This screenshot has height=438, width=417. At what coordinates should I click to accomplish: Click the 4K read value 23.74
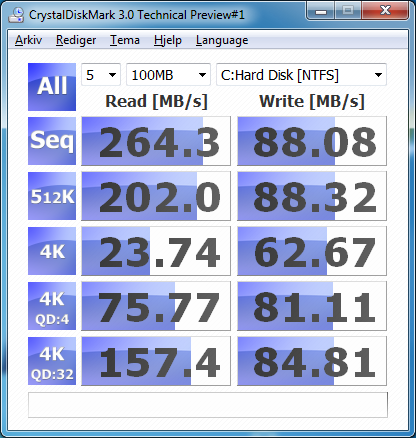coord(156,251)
